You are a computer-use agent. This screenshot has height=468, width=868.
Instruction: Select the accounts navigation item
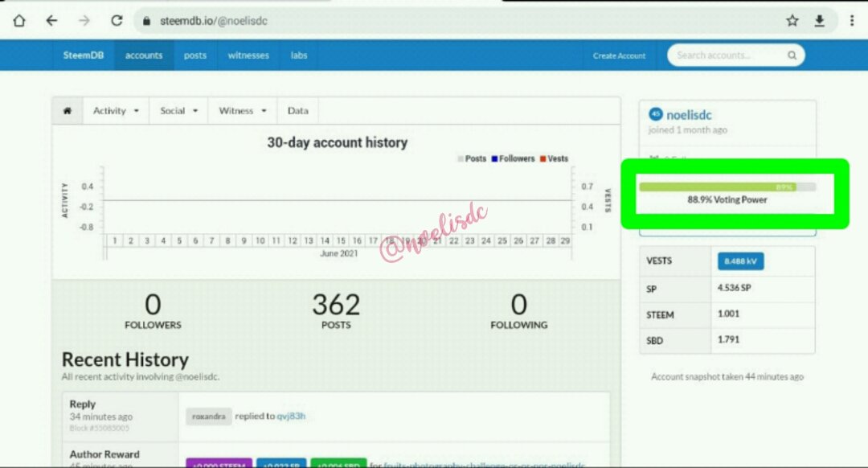[144, 55]
